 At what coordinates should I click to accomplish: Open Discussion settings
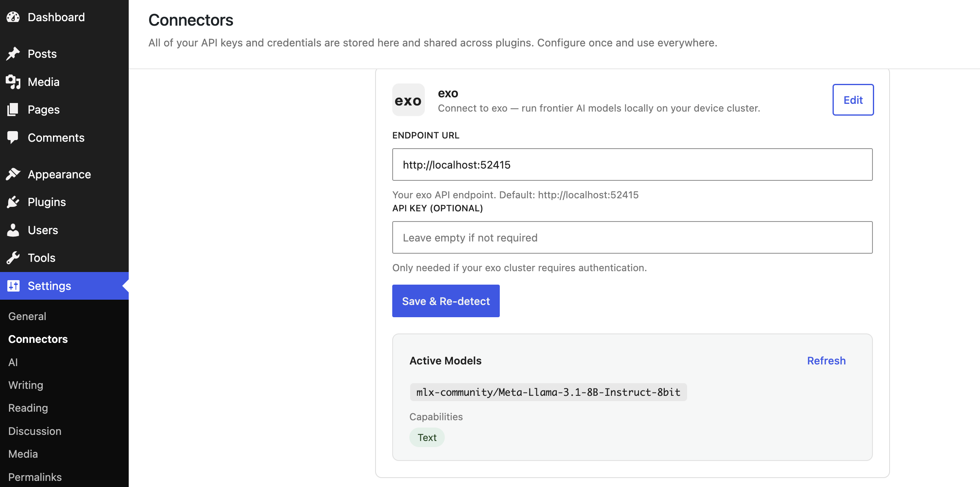[35, 431]
